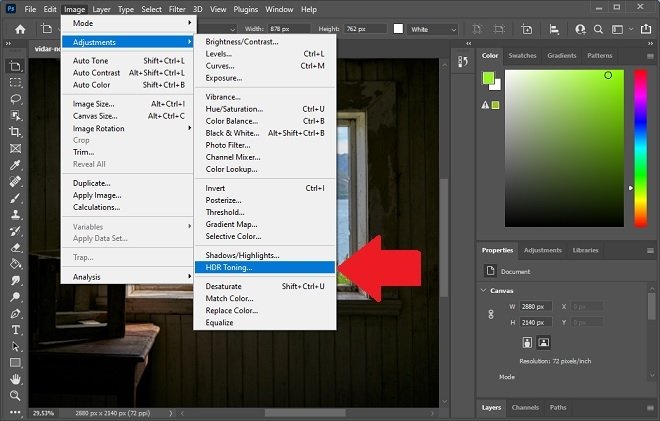Choose Image Size menu item
This screenshot has width=660, height=421.
point(127,104)
